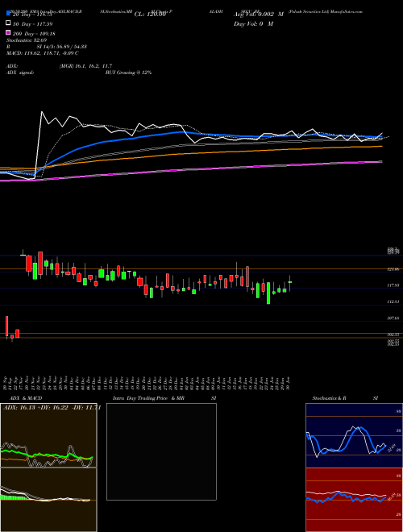This screenshot has width=403, height=532.
Task: Click the first red candlestick at far left
Action: pyautogui.click(x=6, y=326)
